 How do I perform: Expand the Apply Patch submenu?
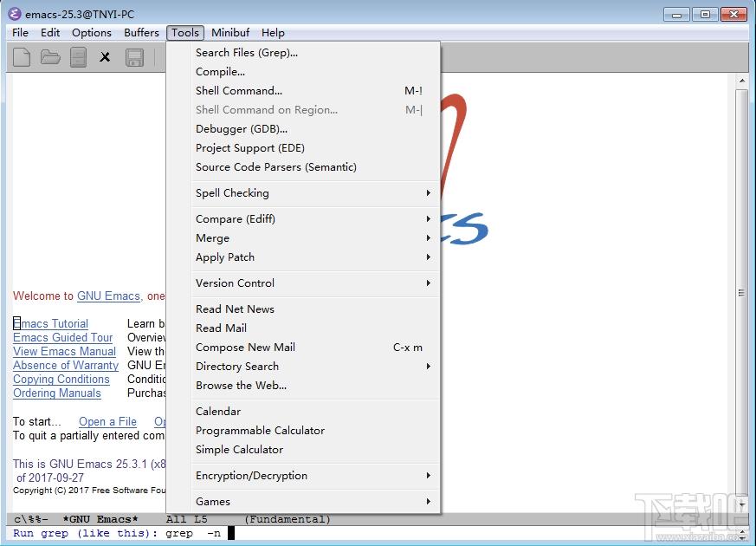click(304, 257)
